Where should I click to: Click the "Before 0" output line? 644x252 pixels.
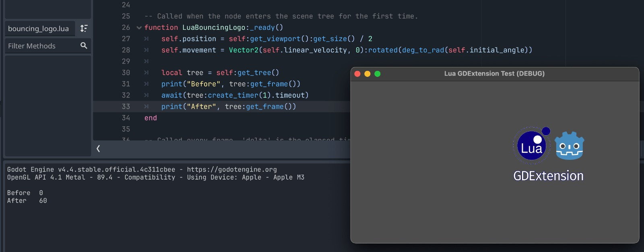tap(25, 193)
